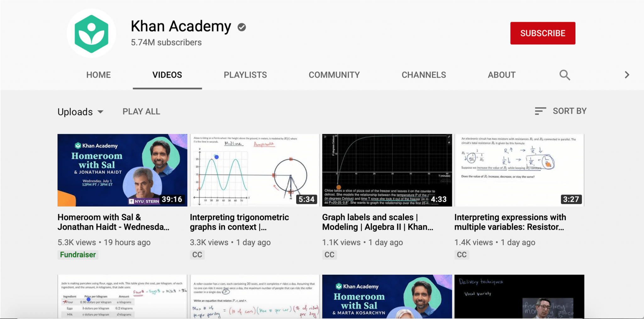Click PLAY ALL to start uploads playlist
The image size is (644, 319).
(141, 111)
